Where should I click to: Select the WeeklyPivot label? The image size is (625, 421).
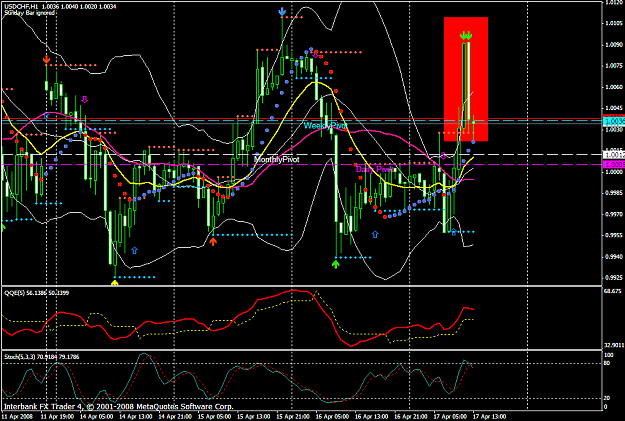coord(326,126)
